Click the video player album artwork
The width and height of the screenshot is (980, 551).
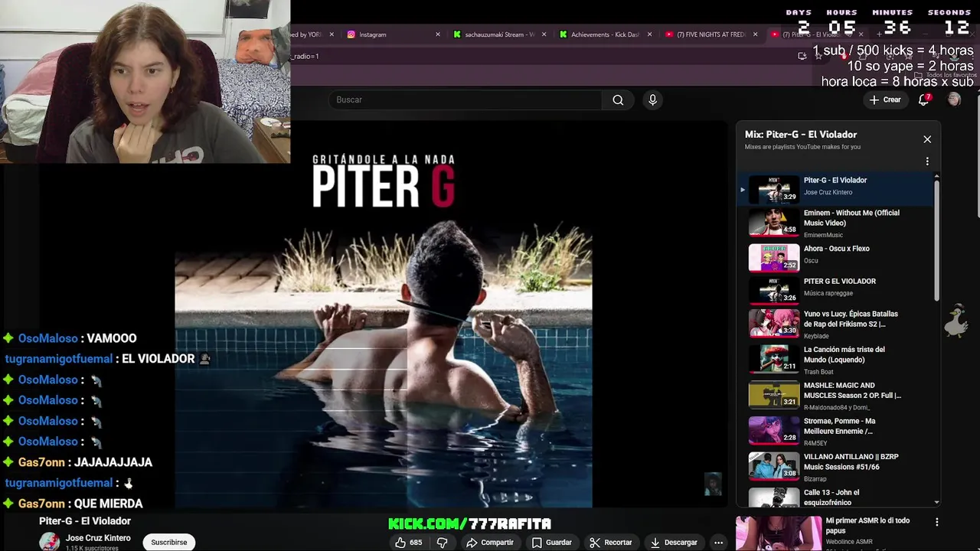coord(383,314)
